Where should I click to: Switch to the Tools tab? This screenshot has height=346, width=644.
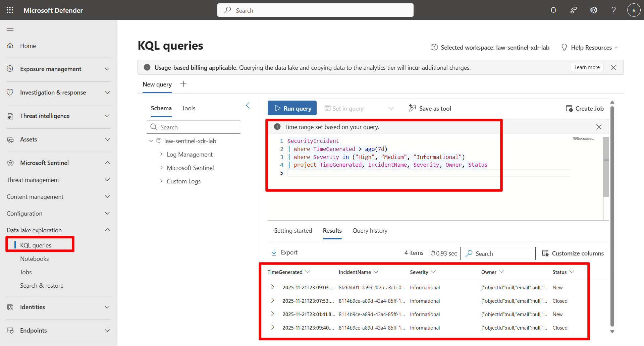[x=189, y=108]
